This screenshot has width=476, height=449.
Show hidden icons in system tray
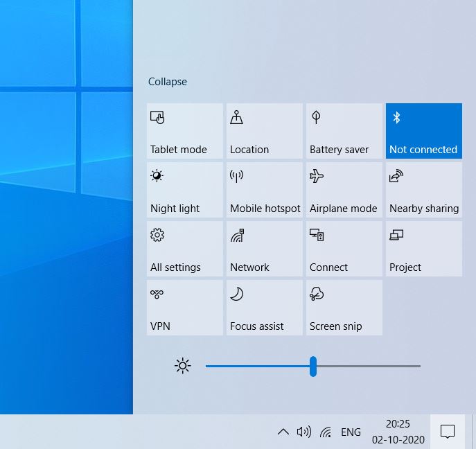coord(283,432)
